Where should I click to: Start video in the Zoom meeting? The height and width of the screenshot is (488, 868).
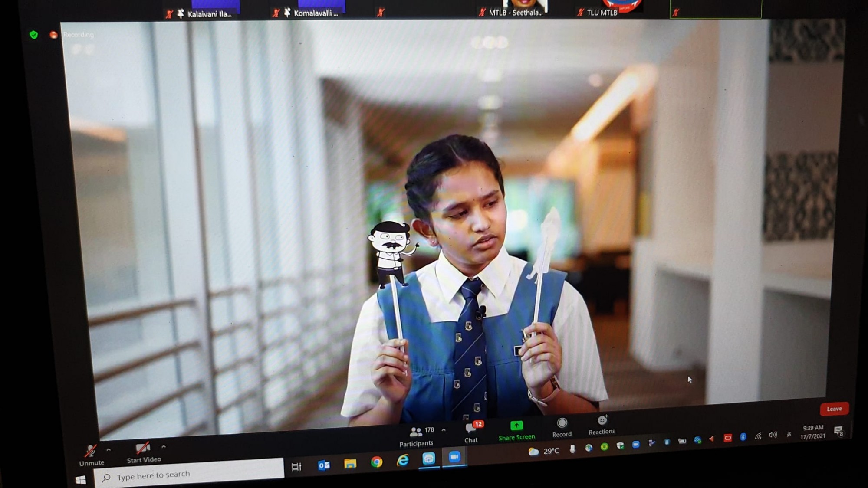click(x=144, y=452)
